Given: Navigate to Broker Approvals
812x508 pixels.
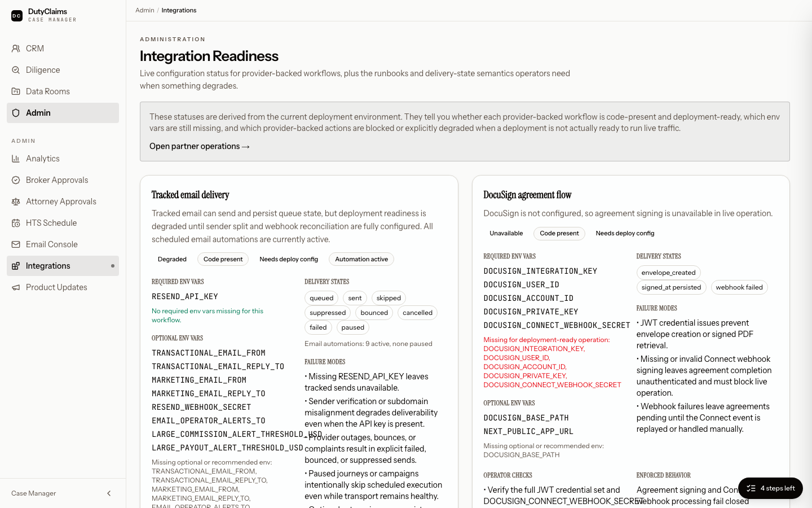Looking at the screenshot, I should coord(63,180).
